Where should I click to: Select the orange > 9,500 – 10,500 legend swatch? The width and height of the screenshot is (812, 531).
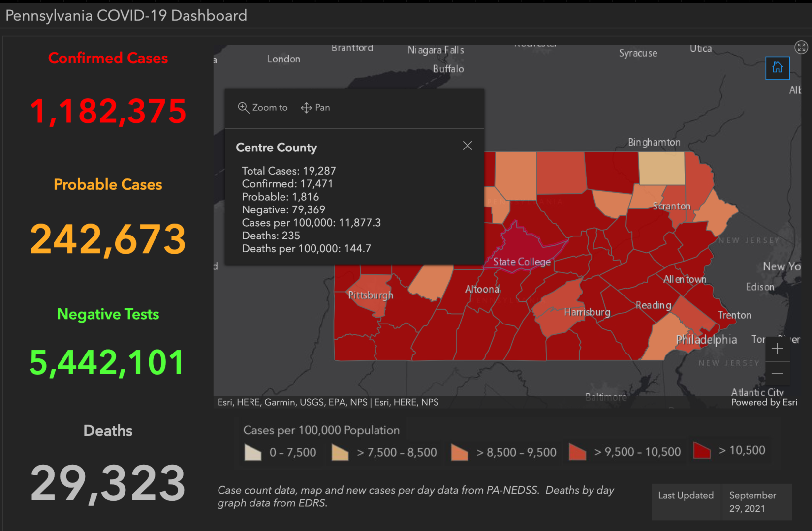(577, 450)
